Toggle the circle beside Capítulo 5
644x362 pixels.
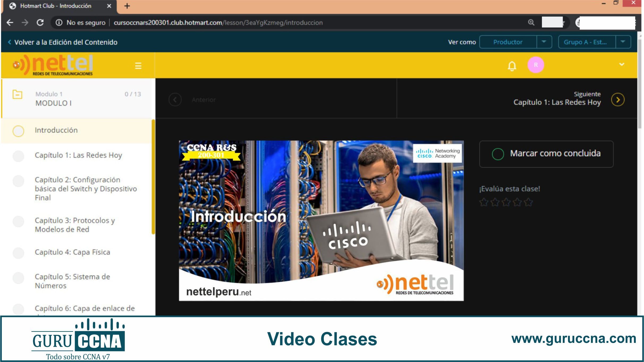18,278
